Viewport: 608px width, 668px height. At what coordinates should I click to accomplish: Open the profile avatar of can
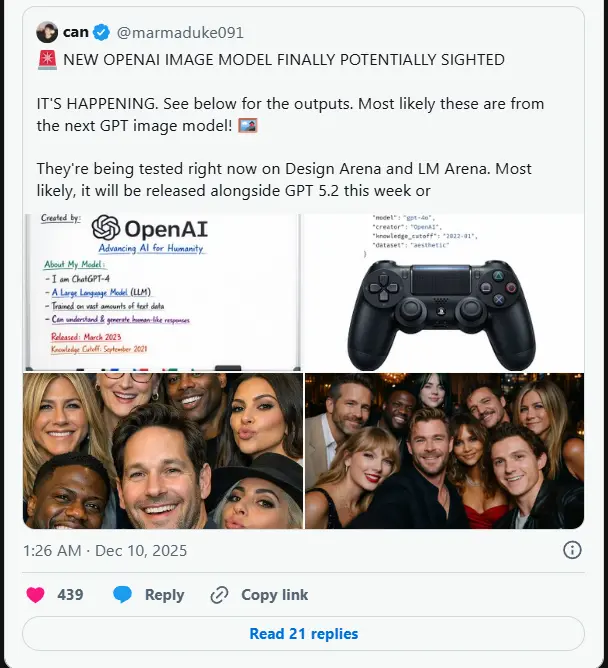[47, 32]
